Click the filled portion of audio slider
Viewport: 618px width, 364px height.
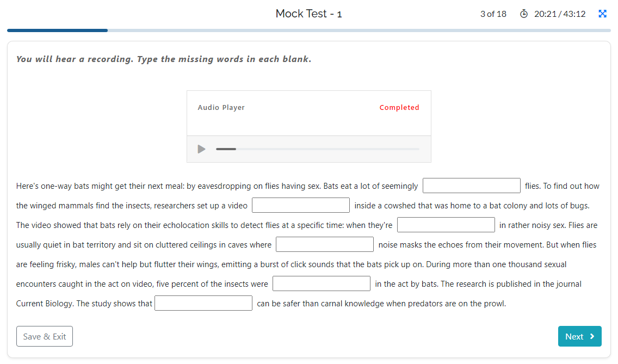[x=226, y=149]
